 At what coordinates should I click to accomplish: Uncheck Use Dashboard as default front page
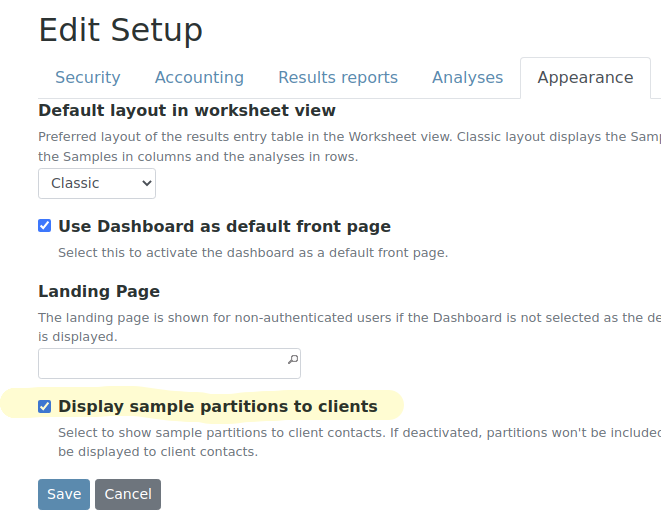click(45, 226)
